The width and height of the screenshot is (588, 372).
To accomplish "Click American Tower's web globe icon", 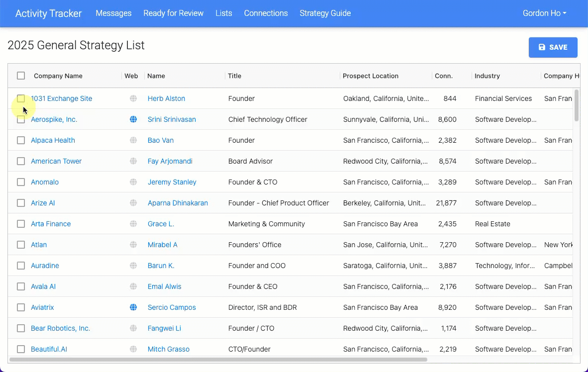I will coord(133,161).
